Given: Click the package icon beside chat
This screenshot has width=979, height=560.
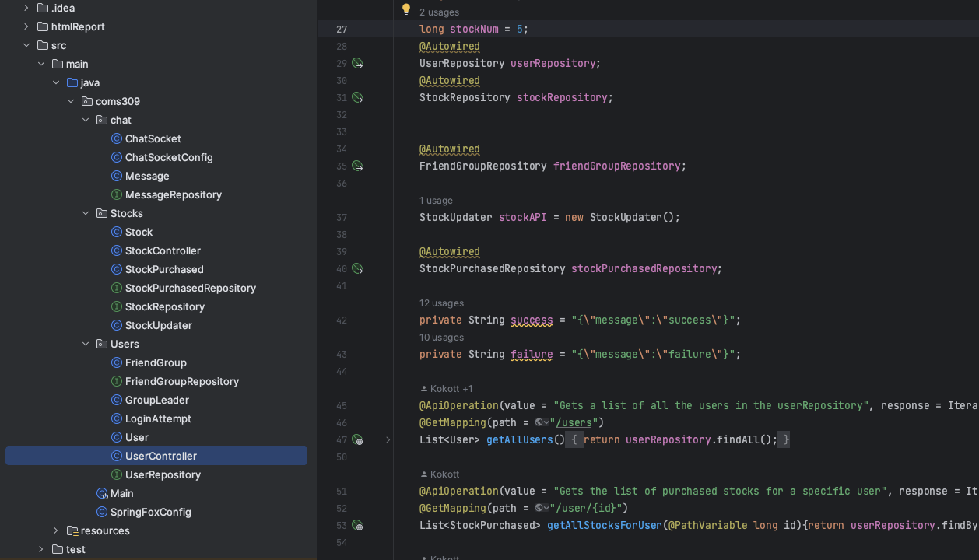Looking at the screenshot, I should (102, 120).
